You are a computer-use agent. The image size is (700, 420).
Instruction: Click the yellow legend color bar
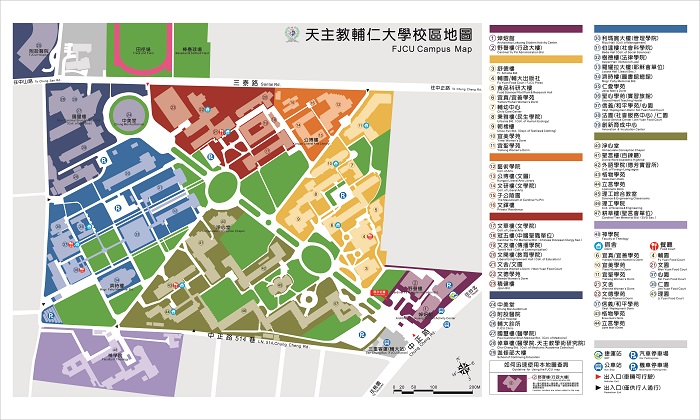click(536, 59)
